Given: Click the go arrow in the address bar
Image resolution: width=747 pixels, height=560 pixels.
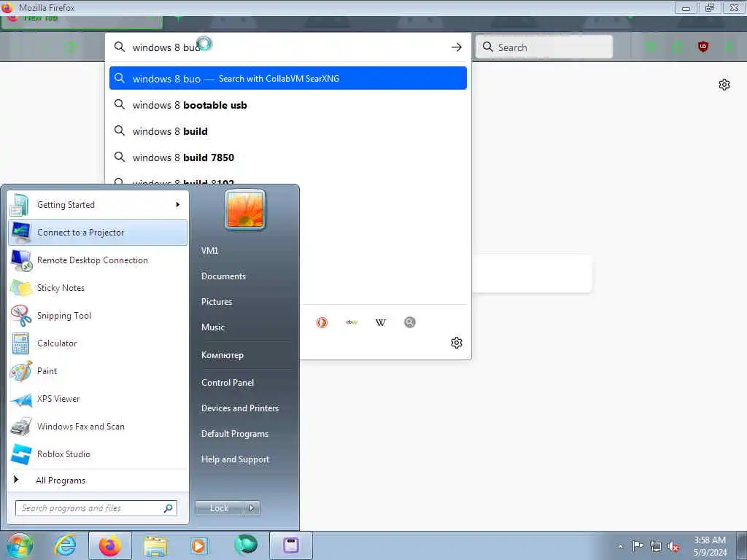Looking at the screenshot, I should [x=457, y=47].
